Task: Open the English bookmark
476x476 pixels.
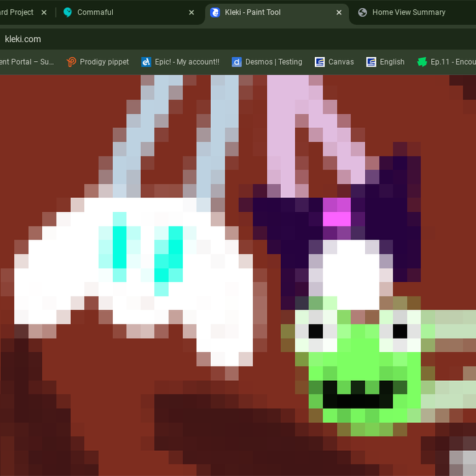Action: pos(392,62)
